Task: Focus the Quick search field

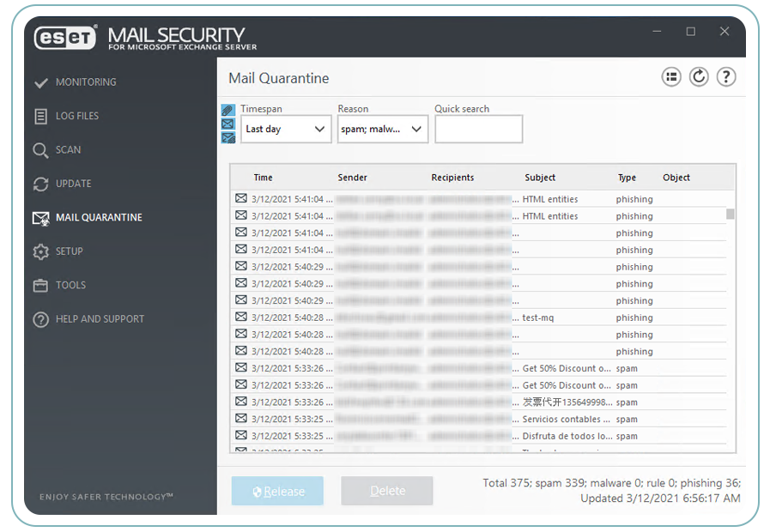Action: [x=478, y=129]
